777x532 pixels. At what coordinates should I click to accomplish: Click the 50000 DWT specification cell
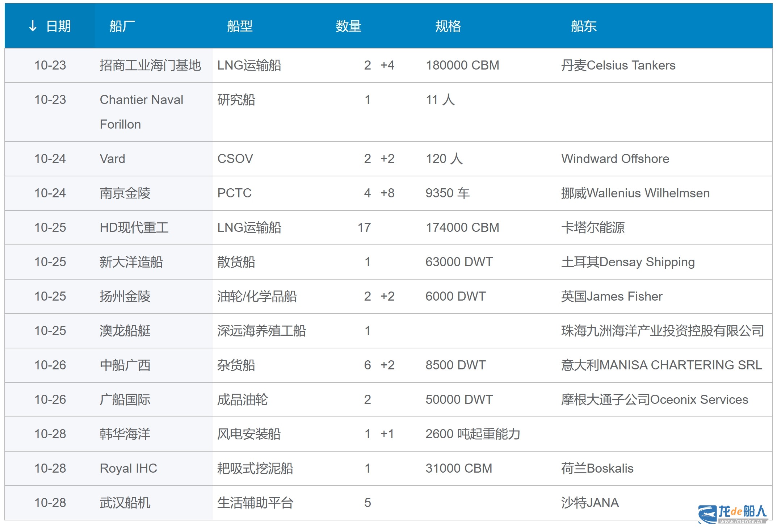click(x=459, y=399)
